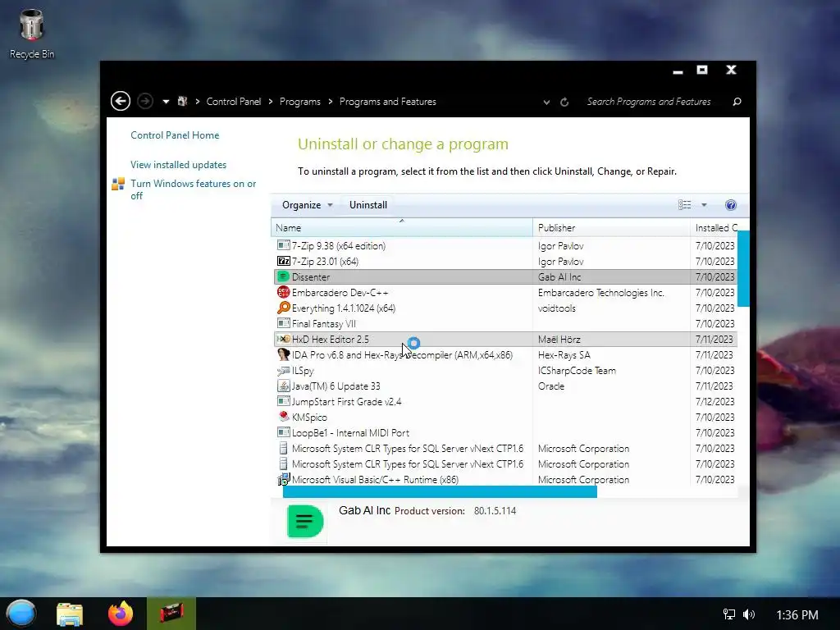Click the 1:36 PM clock
Image resolution: width=840 pixels, height=630 pixels.
pyautogui.click(x=797, y=615)
